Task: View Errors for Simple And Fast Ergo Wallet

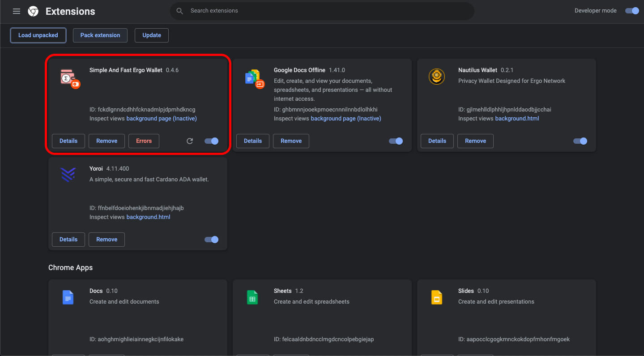Action: click(x=144, y=141)
